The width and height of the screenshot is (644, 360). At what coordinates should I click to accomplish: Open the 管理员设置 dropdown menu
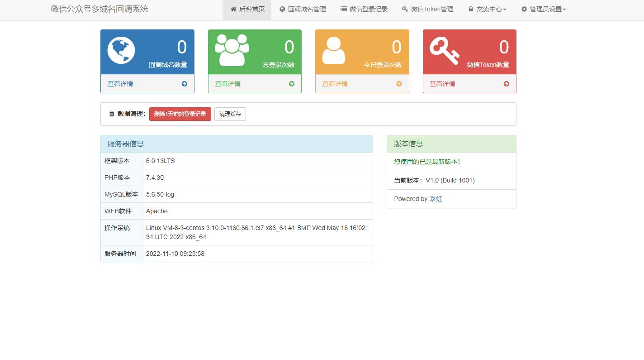click(x=543, y=9)
